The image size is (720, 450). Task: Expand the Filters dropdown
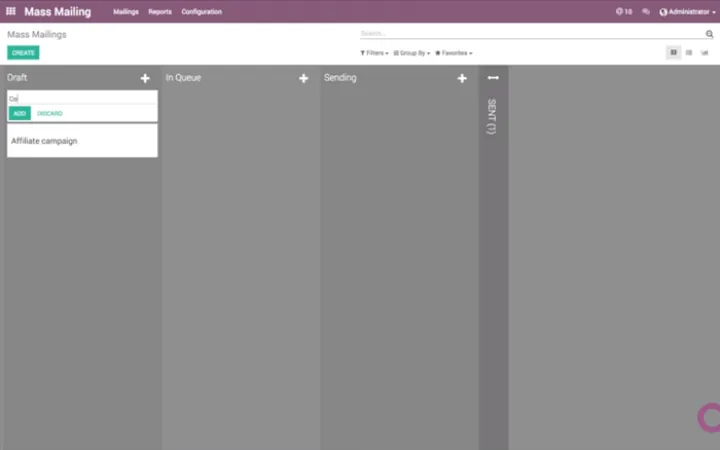(374, 53)
